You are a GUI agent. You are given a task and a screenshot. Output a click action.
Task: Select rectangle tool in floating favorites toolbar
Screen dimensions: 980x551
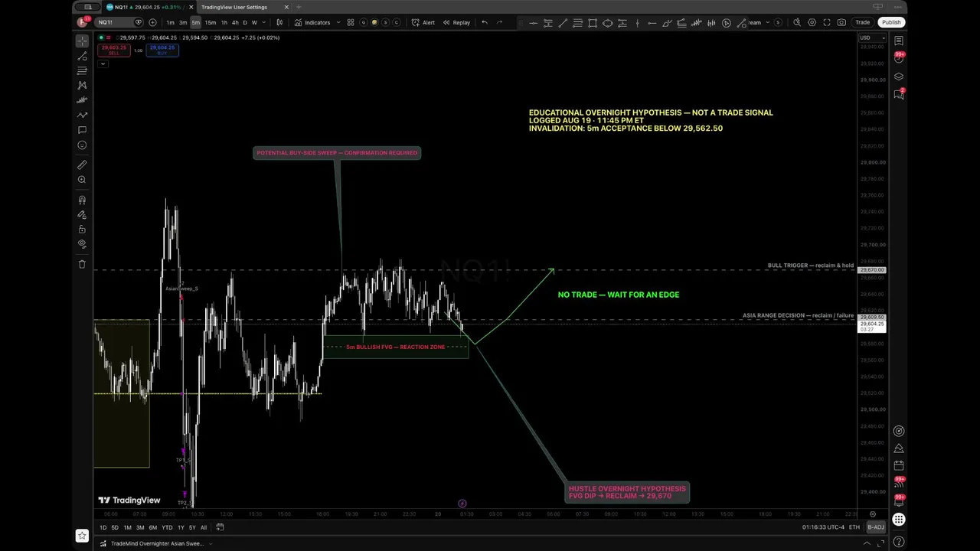(x=593, y=23)
